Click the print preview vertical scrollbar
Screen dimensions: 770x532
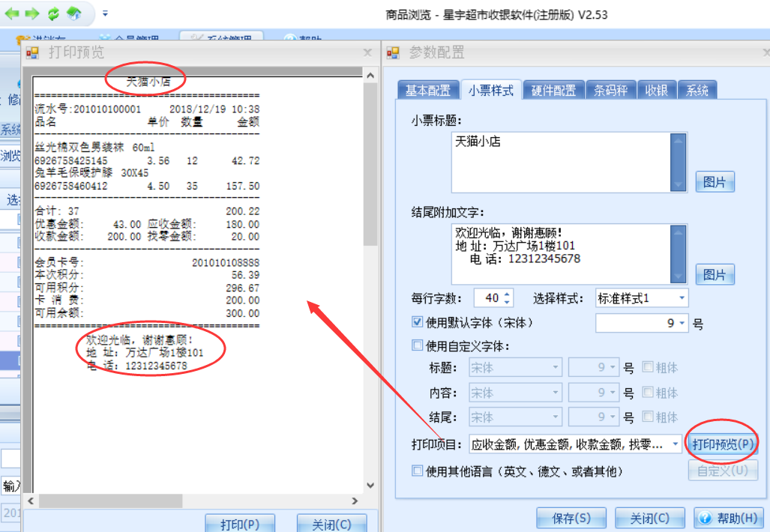370,225
